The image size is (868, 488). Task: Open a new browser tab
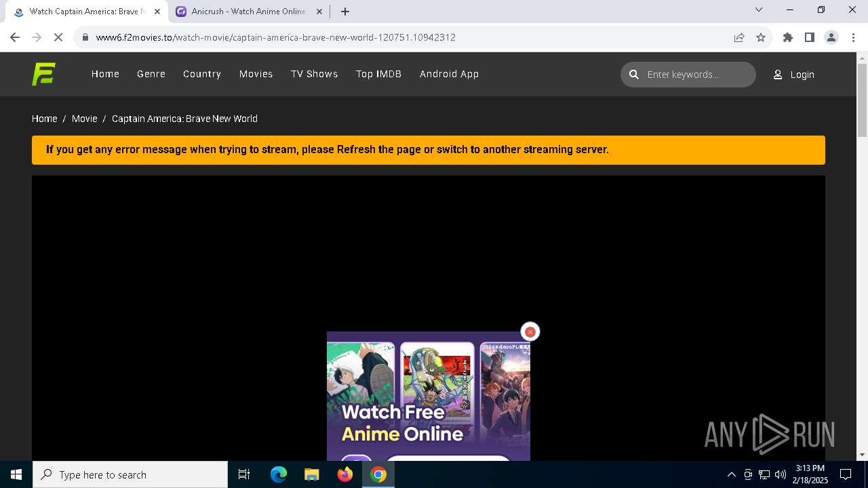345,12
